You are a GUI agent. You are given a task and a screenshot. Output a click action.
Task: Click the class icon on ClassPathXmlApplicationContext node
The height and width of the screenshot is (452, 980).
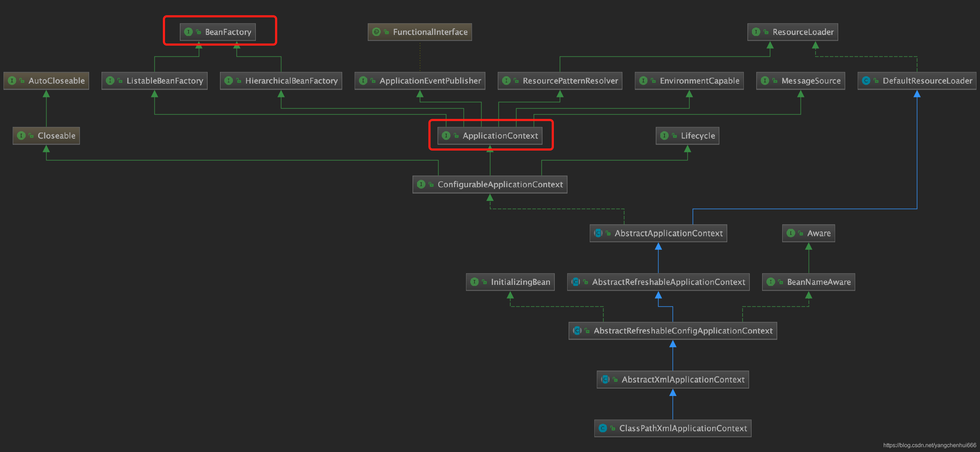602,428
